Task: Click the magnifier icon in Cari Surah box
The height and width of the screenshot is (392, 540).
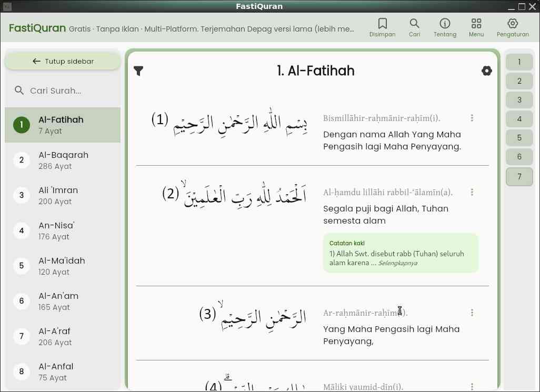Action: click(x=19, y=90)
